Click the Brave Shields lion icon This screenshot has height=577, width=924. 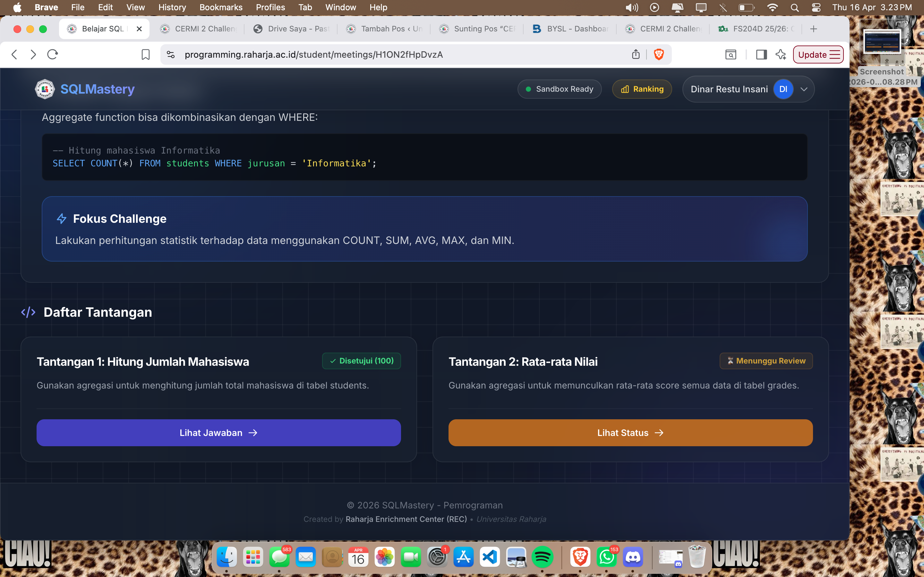coord(659,54)
